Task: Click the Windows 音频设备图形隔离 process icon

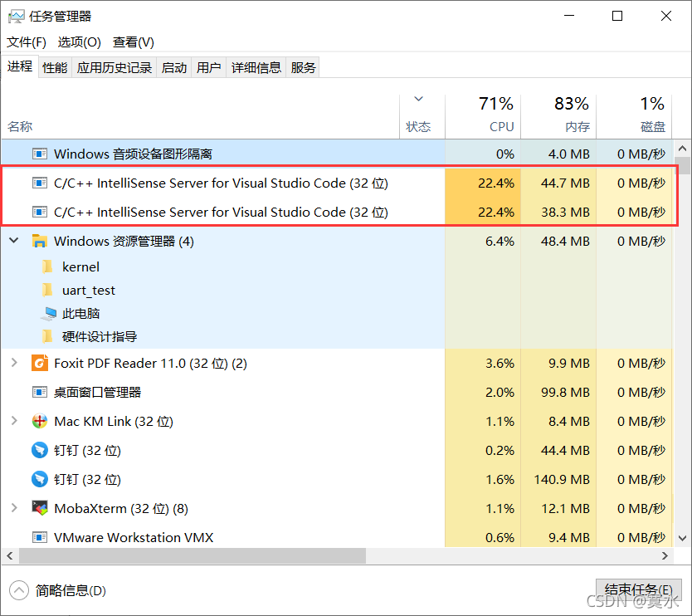Action: pos(40,154)
